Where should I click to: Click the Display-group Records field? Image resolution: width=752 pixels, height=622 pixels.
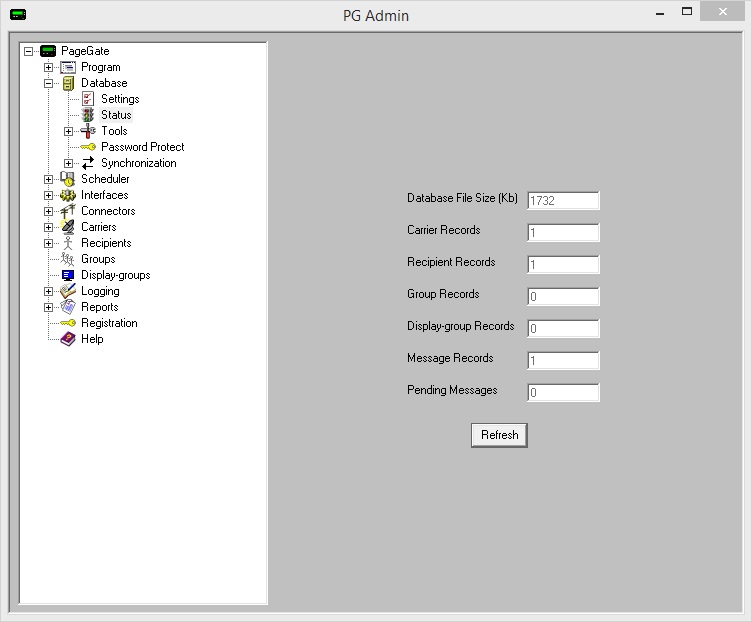tap(563, 329)
